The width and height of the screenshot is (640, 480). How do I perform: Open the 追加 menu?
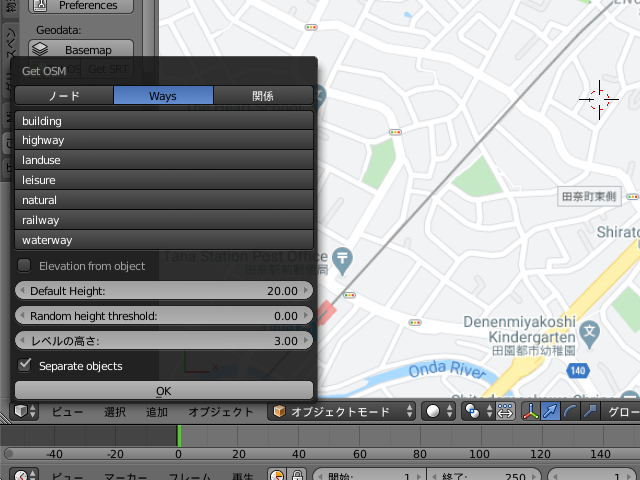tap(157, 411)
